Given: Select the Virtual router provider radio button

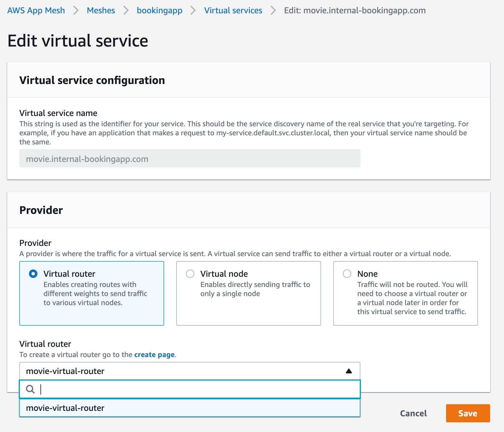Looking at the screenshot, I should (33, 274).
